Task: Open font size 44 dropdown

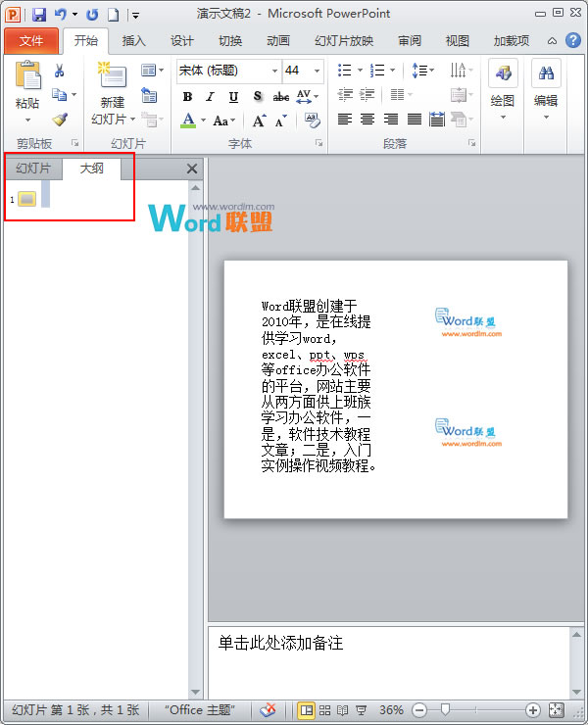Action: pos(317,71)
